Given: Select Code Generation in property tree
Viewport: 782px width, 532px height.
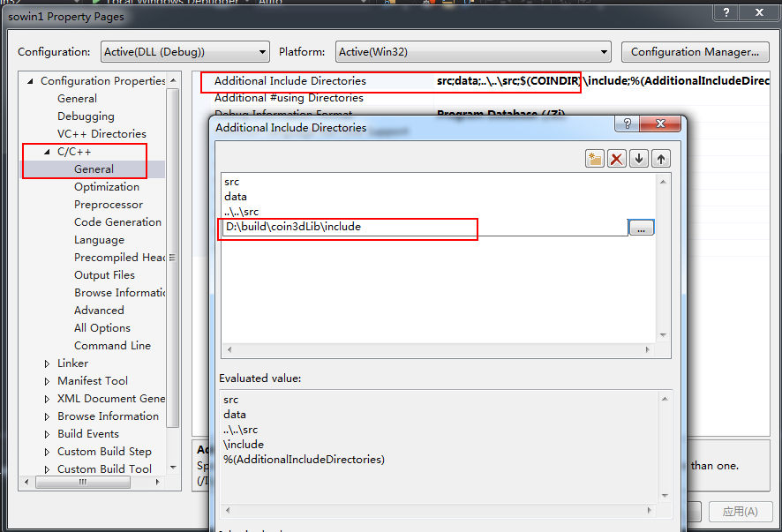Looking at the screenshot, I should [x=117, y=222].
